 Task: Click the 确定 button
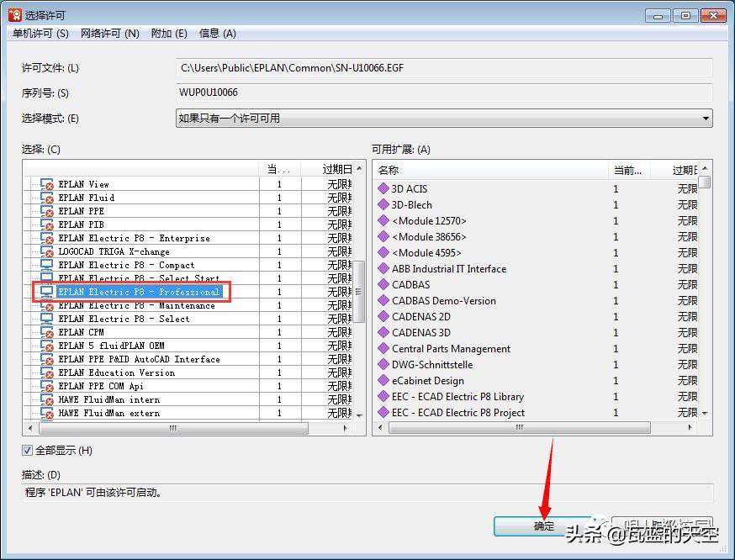544,526
